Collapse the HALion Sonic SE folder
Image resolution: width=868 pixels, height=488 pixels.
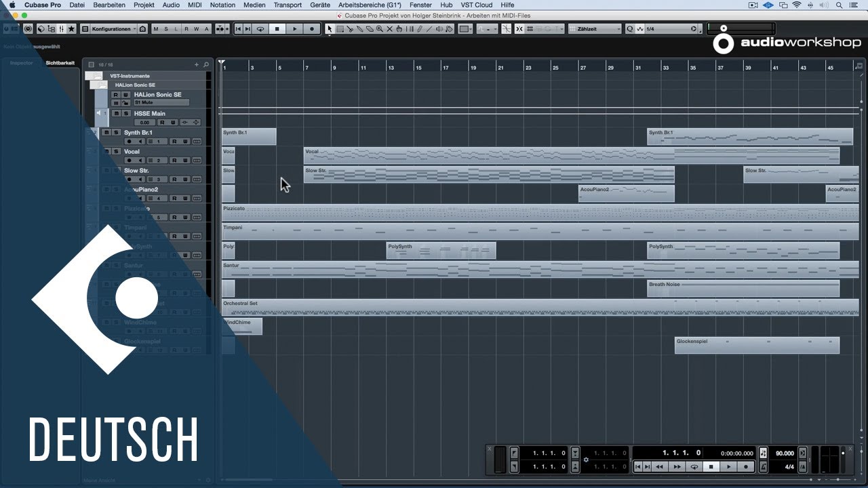pos(98,85)
